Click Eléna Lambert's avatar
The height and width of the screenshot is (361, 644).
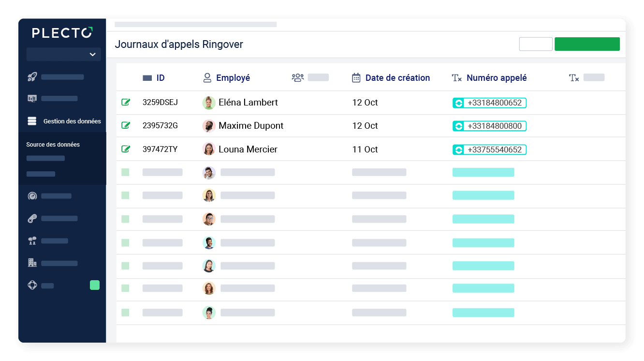pyautogui.click(x=209, y=103)
